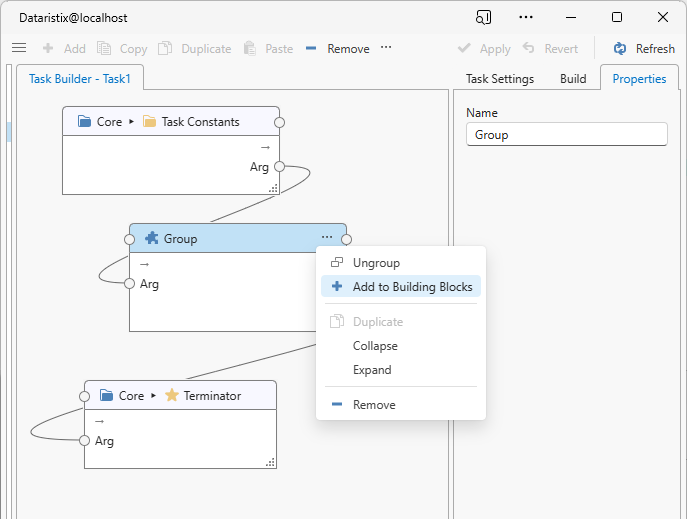
Task: Click the Terminator star icon
Action: (x=172, y=396)
